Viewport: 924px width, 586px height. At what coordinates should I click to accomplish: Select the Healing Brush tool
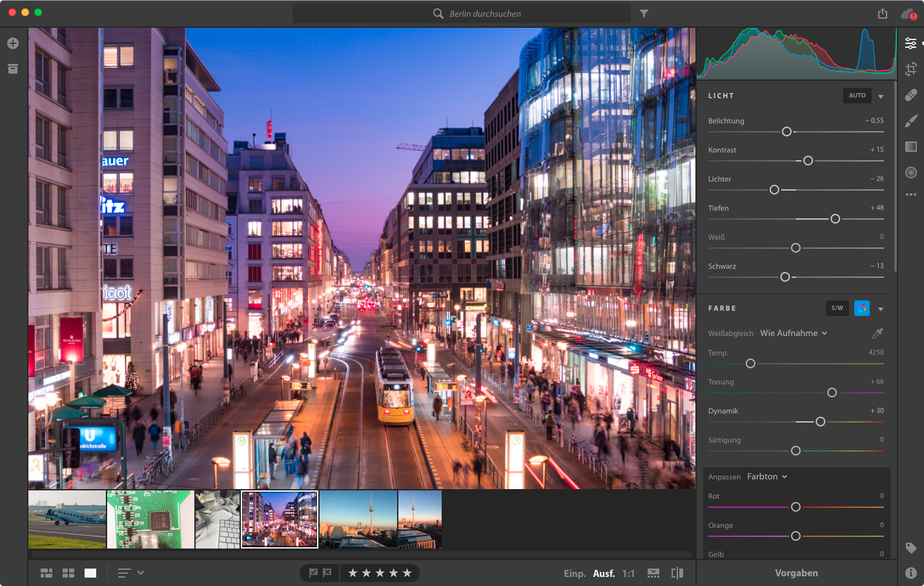[910, 95]
